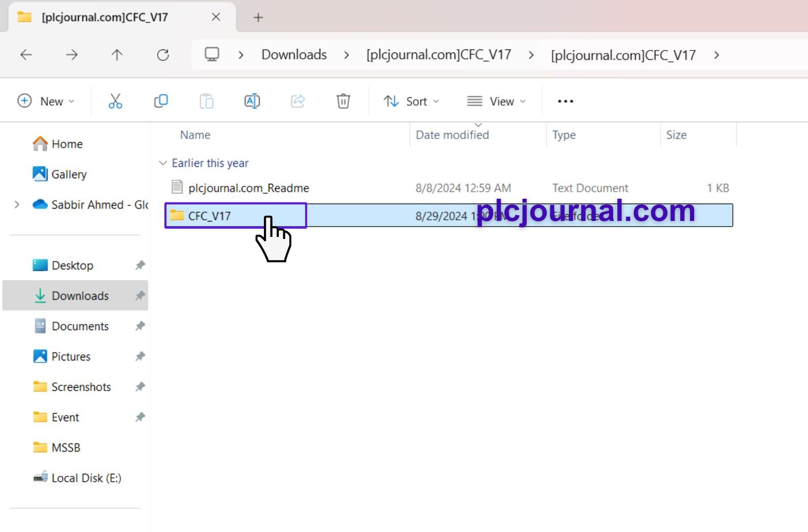
Task: Click the pin icon beside Documents
Action: [x=140, y=326]
